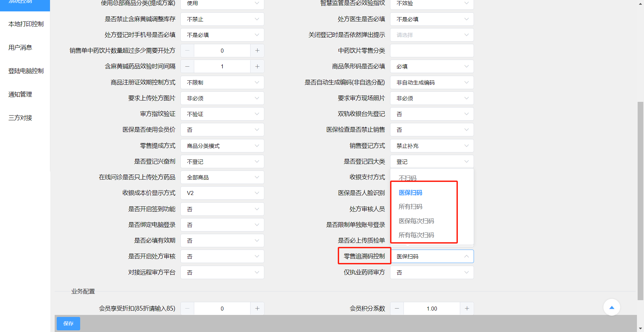Collapse the 零售追溯码控制 dropdown arrow
Screen dimensions: 644x332
466,256
